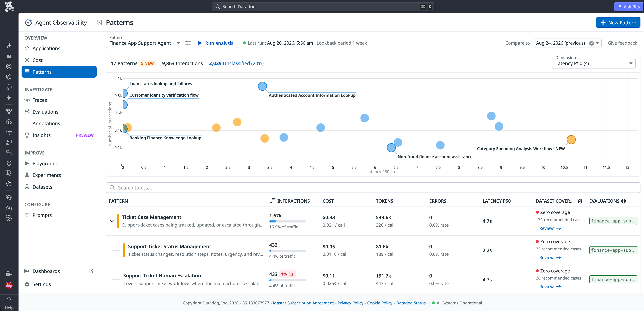Viewport: 644px width, 311px height.
Task: Click the Dataset Coverage info icon
Action: coord(580,201)
